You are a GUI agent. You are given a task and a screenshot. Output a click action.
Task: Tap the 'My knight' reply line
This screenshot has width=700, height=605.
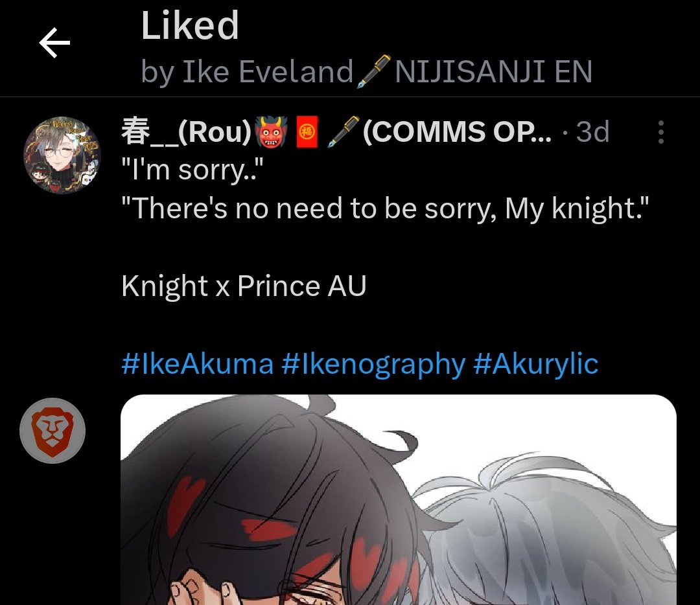[x=385, y=209]
